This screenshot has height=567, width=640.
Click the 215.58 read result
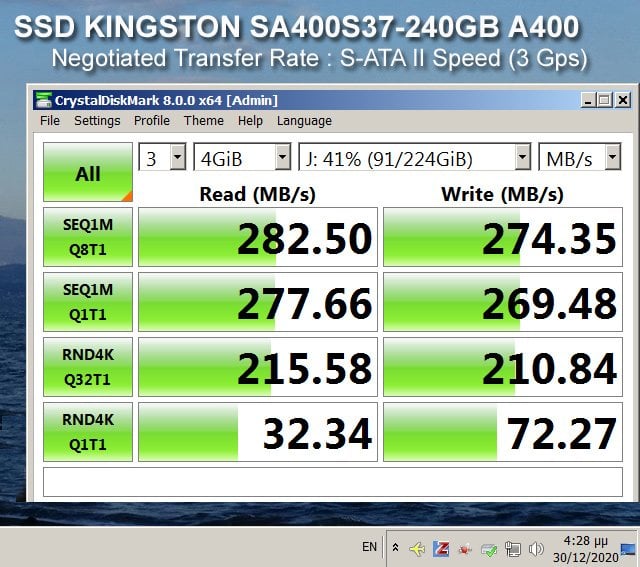(x=258, y=367)
